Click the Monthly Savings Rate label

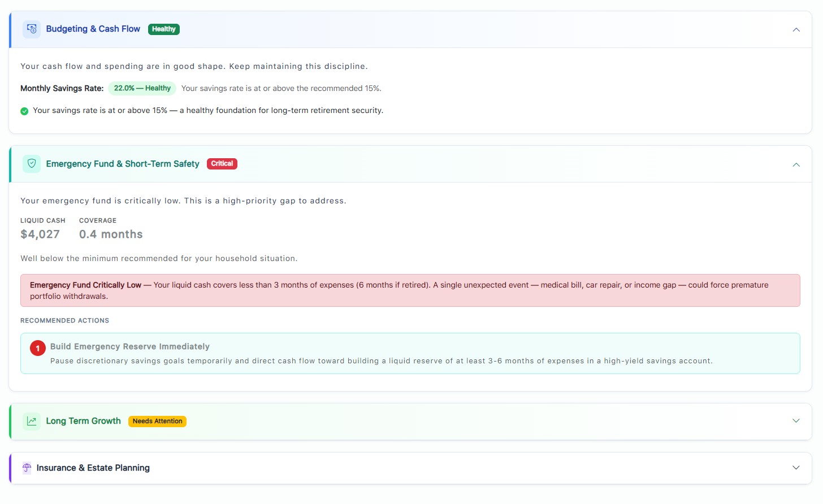point(62,88)
